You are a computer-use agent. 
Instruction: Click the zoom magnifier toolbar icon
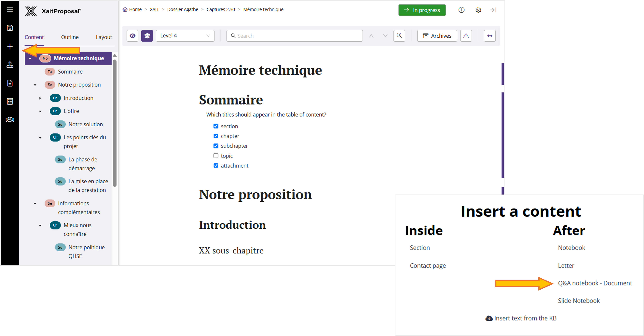(399, 36)
